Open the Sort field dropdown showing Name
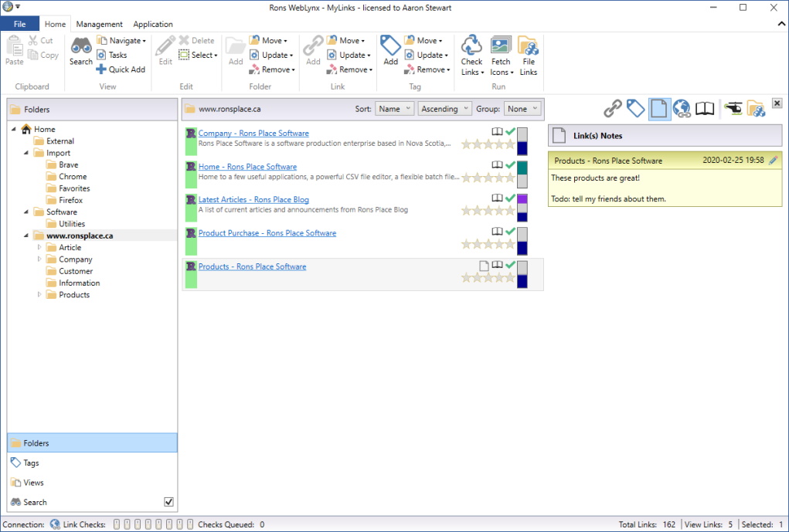 (394, 109)
